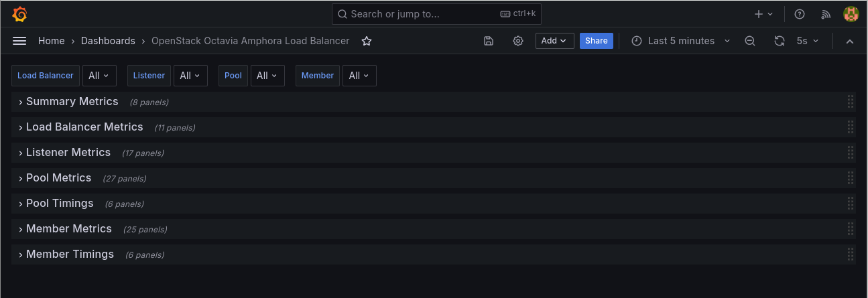This screenshot has height=298, width=868.
Task: Click the Share button
Action: (x=596, y=41)
